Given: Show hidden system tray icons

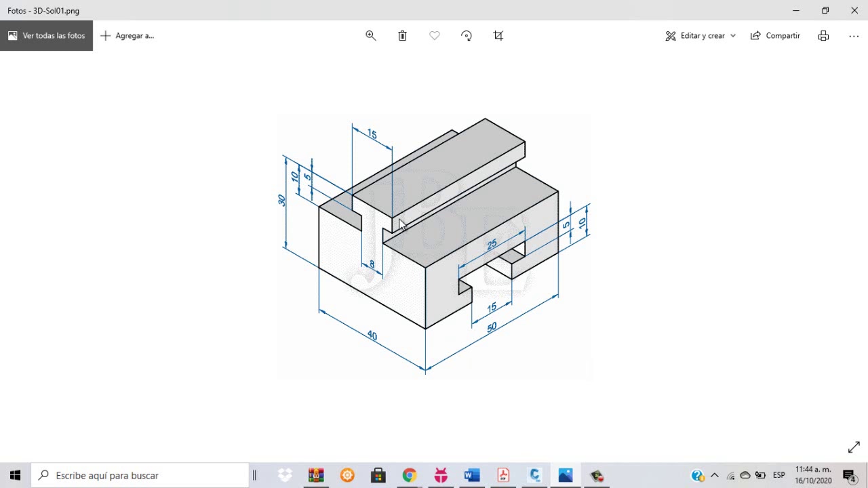Looking at the screenshot, I should 714,475.
